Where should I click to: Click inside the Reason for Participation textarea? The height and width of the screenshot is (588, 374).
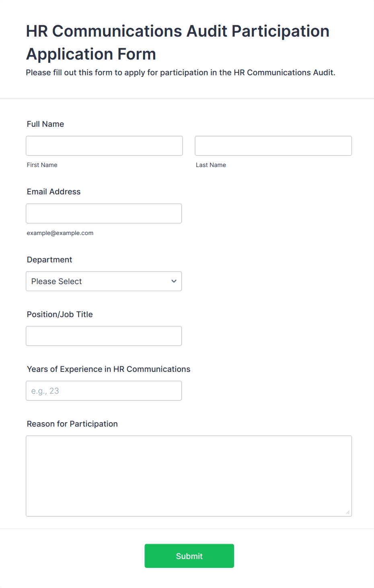[189, 476]
